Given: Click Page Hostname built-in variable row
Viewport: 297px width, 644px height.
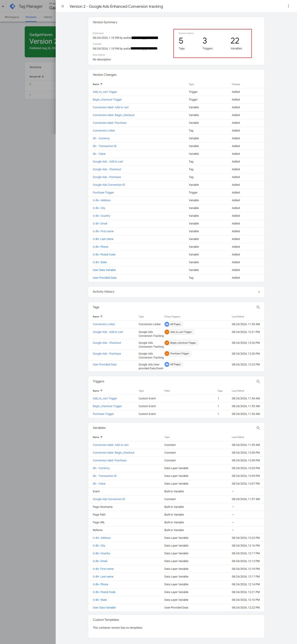Looking at the screenshot, I should 176,507.
